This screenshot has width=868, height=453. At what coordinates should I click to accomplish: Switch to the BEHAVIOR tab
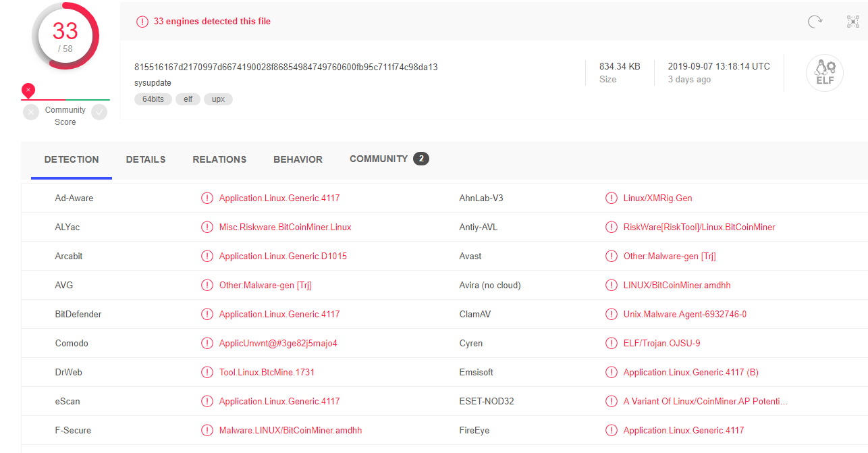pos(298,160)
